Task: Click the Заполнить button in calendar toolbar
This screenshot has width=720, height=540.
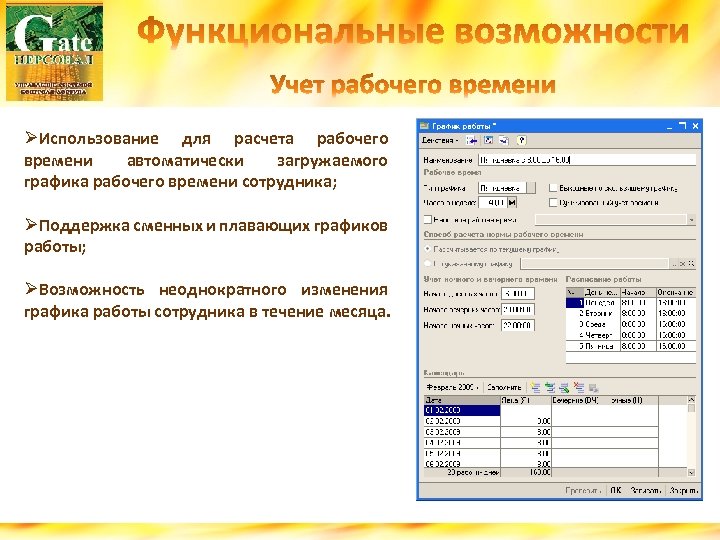Action: click(x=504, y=388)
